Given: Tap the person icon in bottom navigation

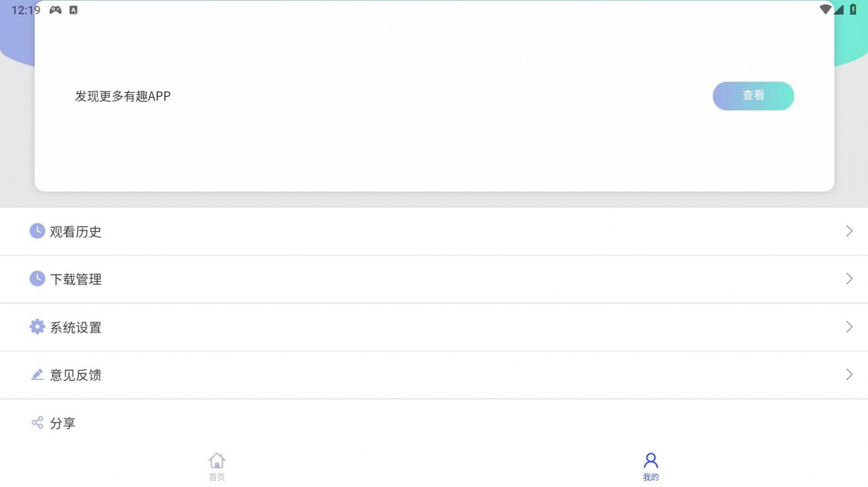Looking at the screenshot, I should pos(651,461).
